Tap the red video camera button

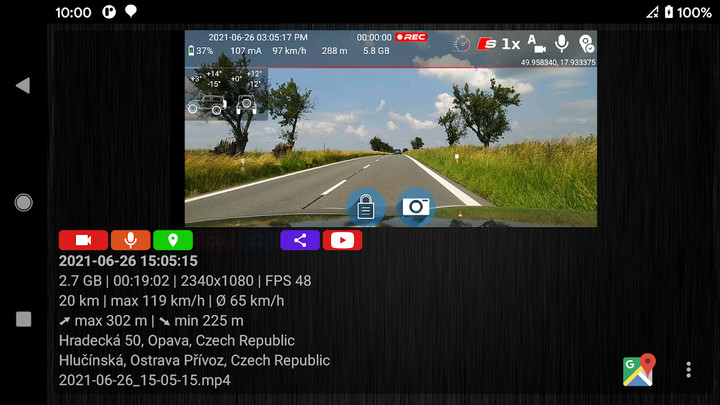pyautogui.click(x=83, y=240)
